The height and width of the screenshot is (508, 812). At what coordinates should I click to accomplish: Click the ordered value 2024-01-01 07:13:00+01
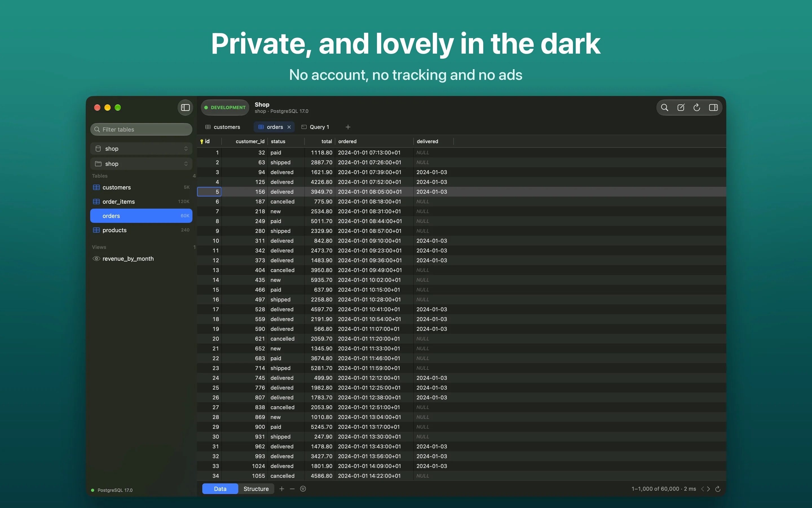374,152
